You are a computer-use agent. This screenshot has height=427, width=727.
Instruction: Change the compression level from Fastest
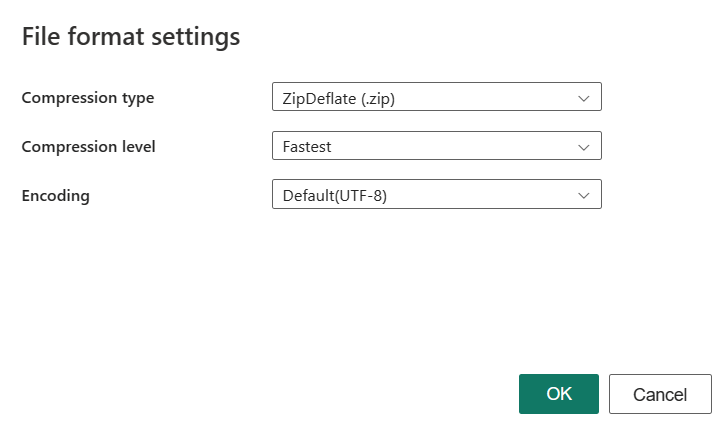coord(436,147)
